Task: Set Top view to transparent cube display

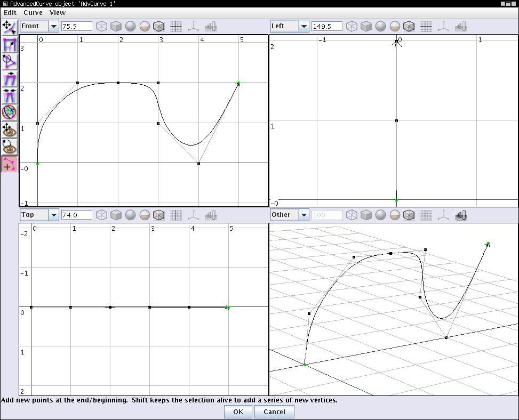Action: pos(159,215)
